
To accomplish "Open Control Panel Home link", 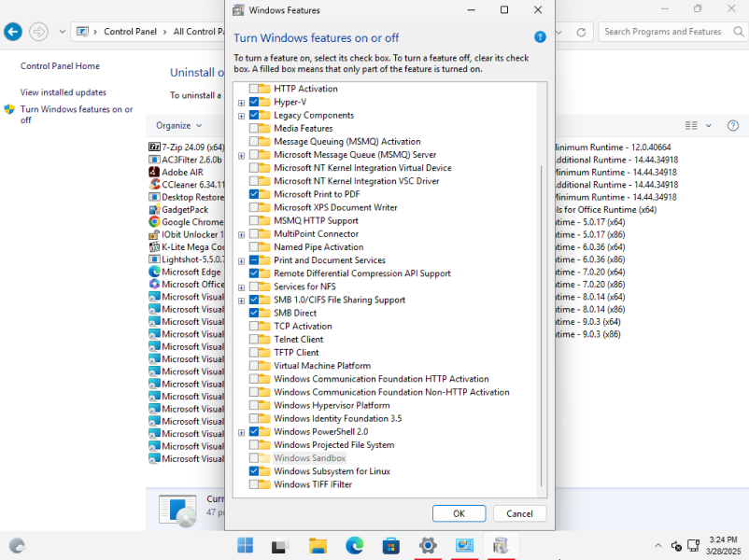I will point(60,66).
